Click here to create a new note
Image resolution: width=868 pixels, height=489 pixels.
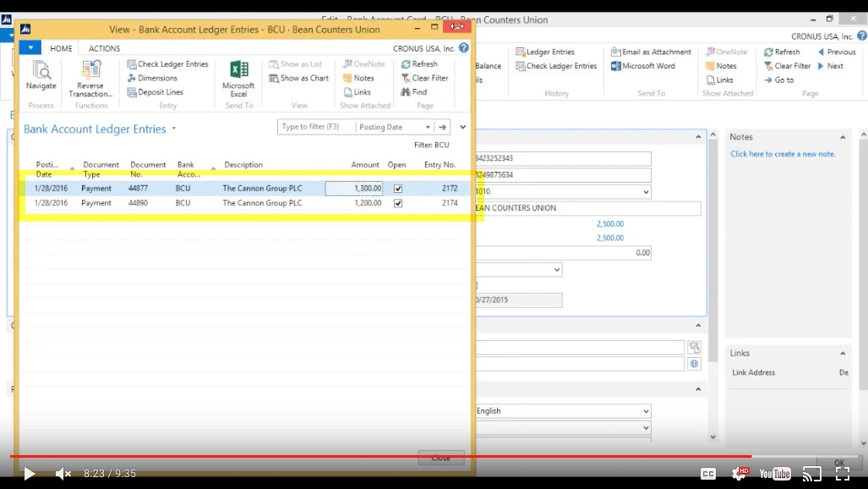[x=783, y=154]
